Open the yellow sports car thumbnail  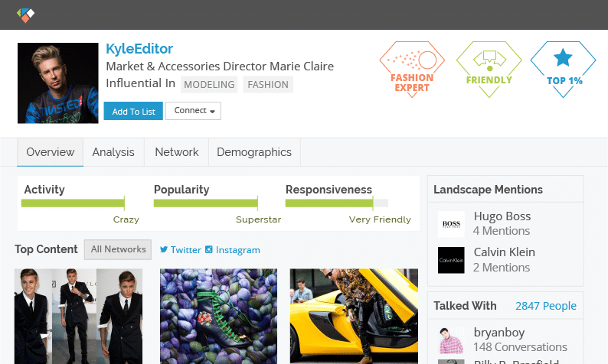click(x=354, y=316)
